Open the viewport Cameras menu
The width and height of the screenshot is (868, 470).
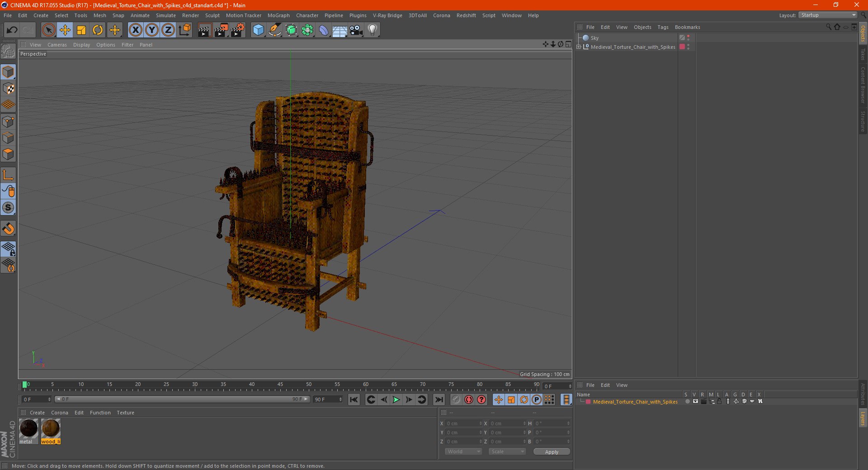[x=57, y=45]
